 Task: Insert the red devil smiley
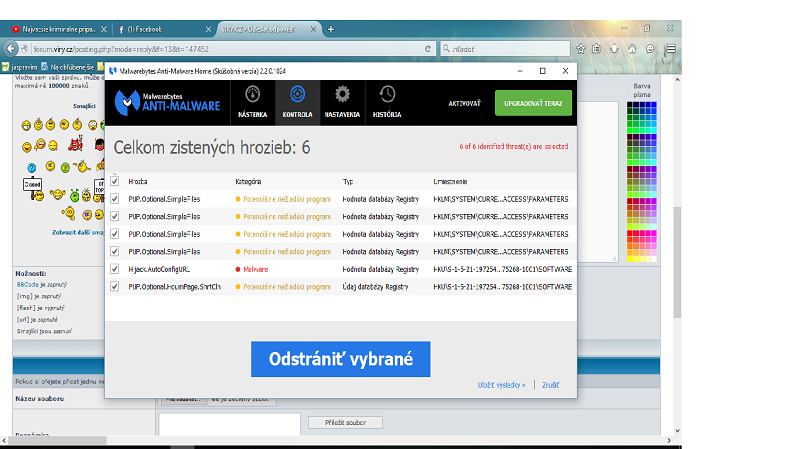pyautogui.click(x=76, y=144)
